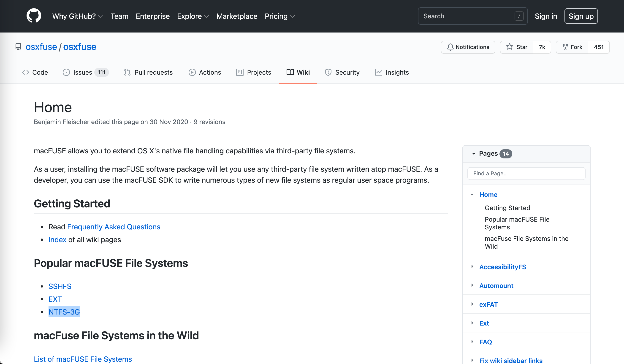Open Fix wiki sidebar links page
The width and height of the screenshot is (624, 364).
511,361
